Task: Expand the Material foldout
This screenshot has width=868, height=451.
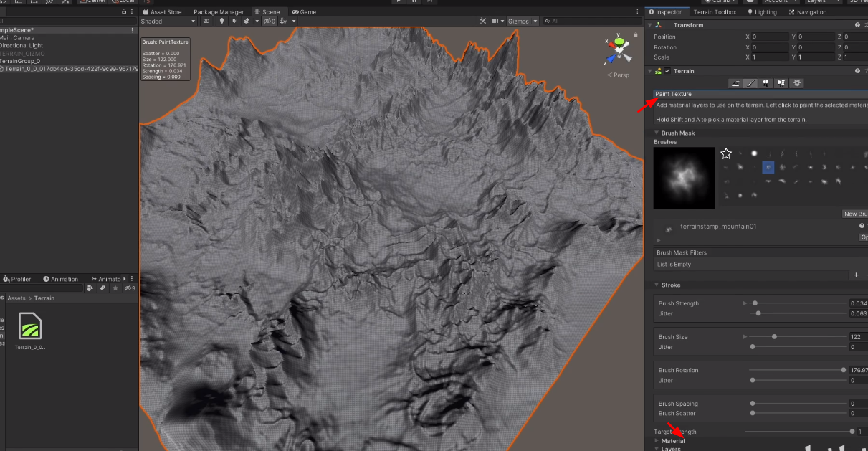Action: click(657, 440)
